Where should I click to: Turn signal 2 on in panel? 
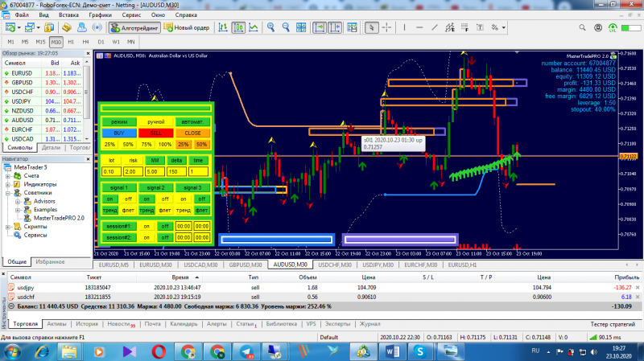click(147, 199)
